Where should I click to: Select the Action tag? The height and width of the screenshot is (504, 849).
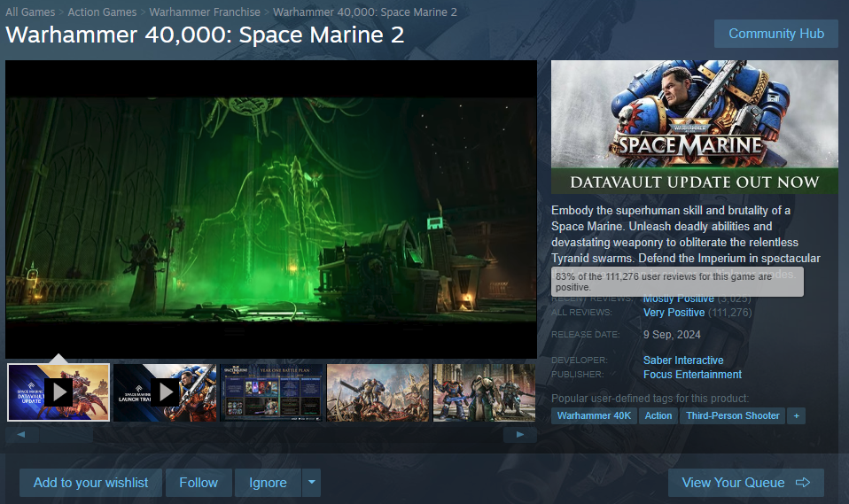658,415
